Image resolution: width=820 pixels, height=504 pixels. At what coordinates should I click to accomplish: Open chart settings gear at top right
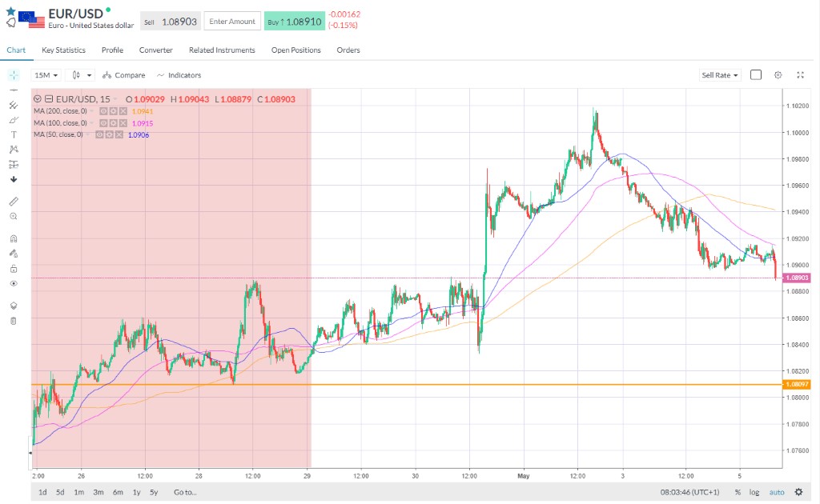coord(778,74)
